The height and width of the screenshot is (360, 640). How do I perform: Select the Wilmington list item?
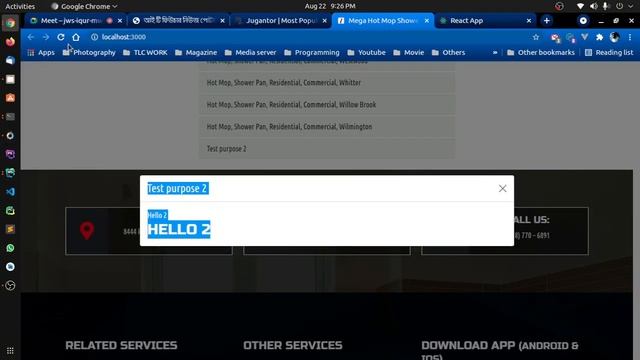(x=327, y=127)
